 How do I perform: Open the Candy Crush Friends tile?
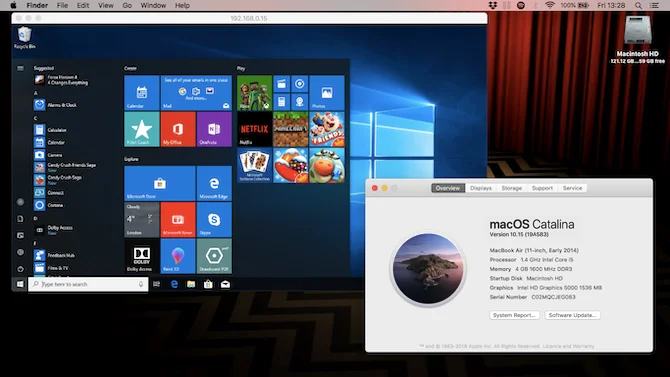327,129
